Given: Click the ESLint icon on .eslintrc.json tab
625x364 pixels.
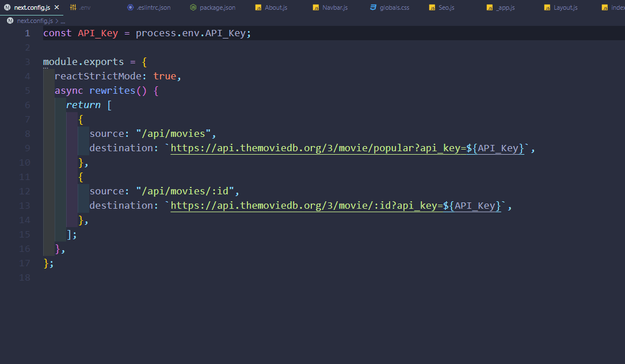Looking at the screenshot, I should tap(130, 7).
